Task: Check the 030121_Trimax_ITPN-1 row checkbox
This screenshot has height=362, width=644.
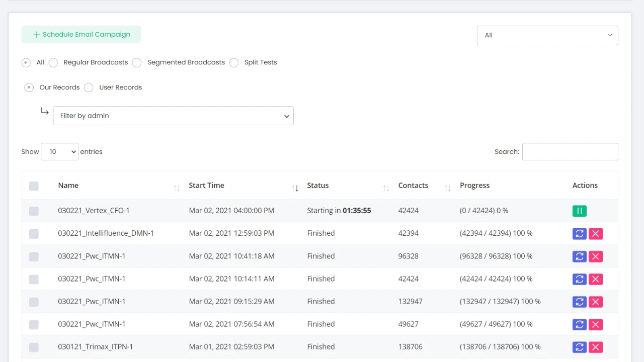Action: coord(34,347)
